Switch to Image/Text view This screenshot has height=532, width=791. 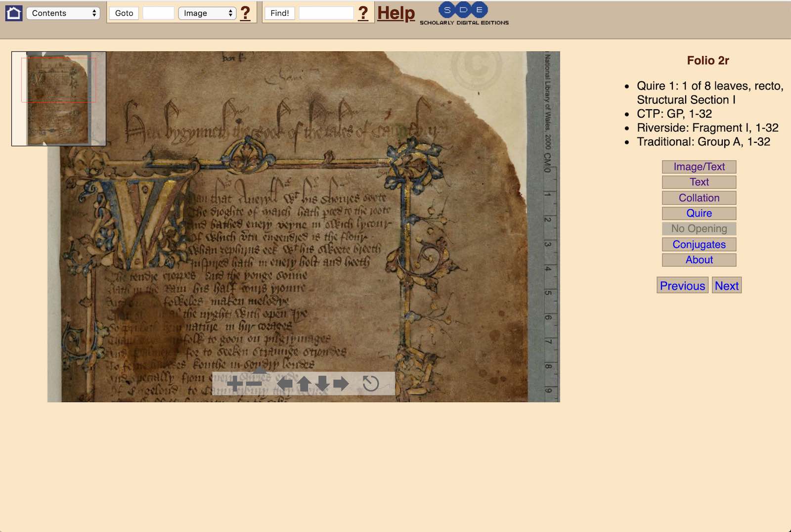pos(699,167)
